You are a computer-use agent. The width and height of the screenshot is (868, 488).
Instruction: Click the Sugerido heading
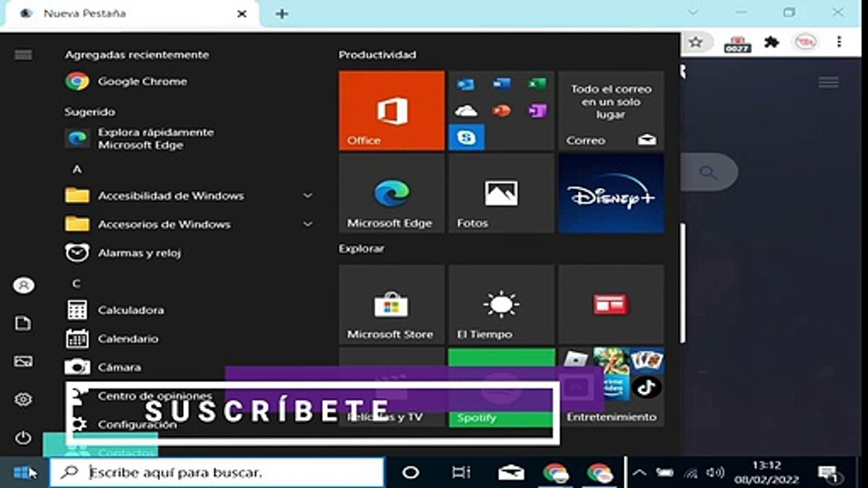tap(90, 112)
